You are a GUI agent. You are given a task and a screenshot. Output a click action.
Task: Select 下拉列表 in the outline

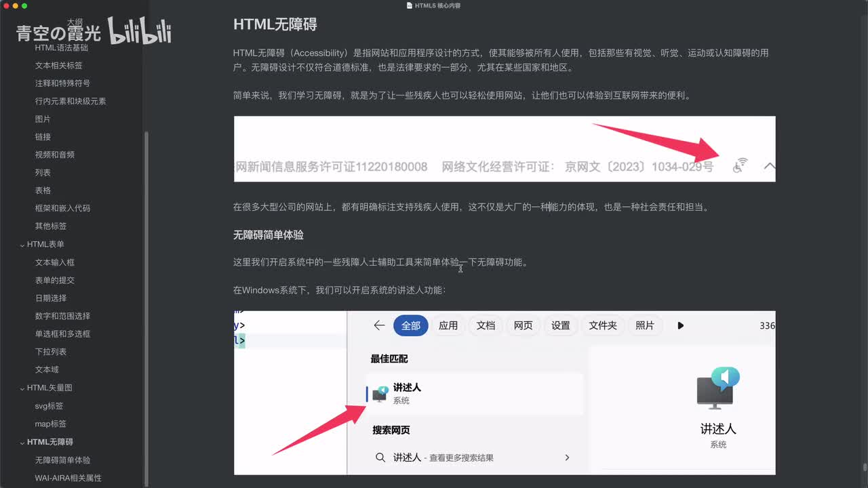pos(51,352)
